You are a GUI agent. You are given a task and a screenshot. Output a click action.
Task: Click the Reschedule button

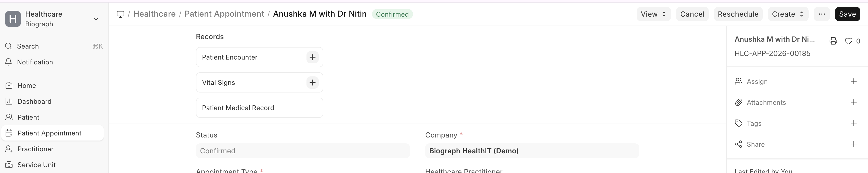738,14
